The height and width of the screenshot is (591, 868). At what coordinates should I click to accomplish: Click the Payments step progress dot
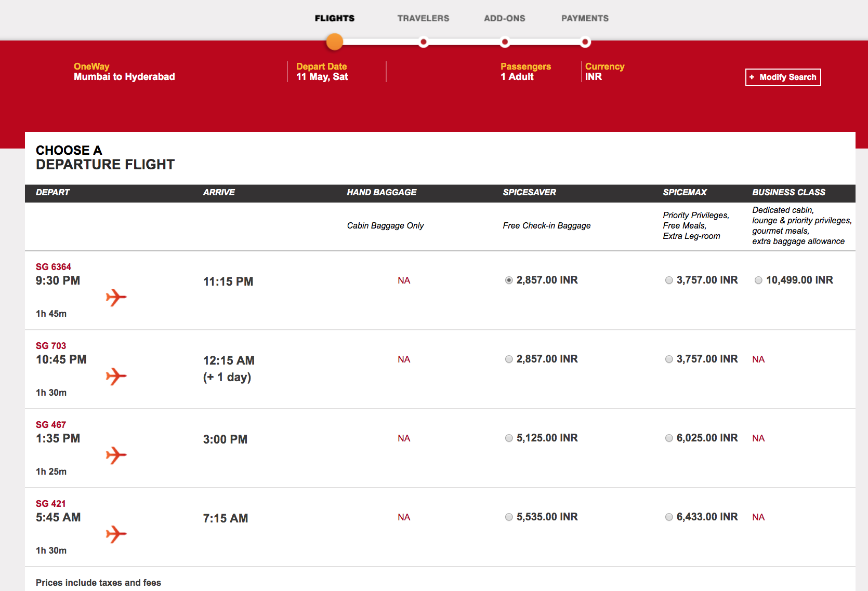click(586, 42)
